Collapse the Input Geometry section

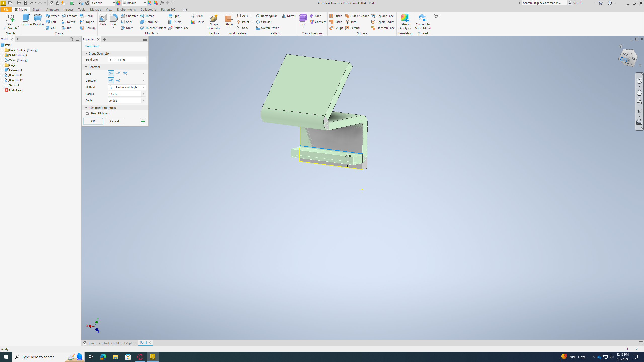click(86, 53)
